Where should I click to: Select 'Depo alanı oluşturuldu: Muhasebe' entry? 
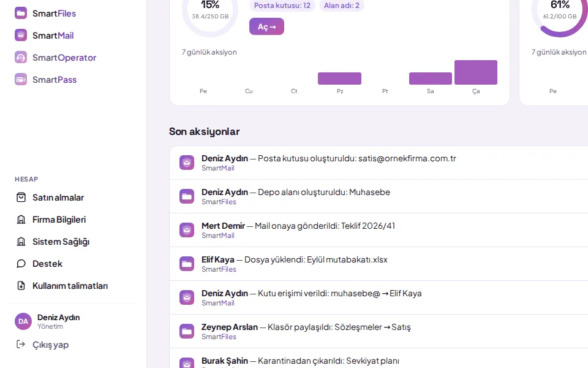[x=379, y=196]
